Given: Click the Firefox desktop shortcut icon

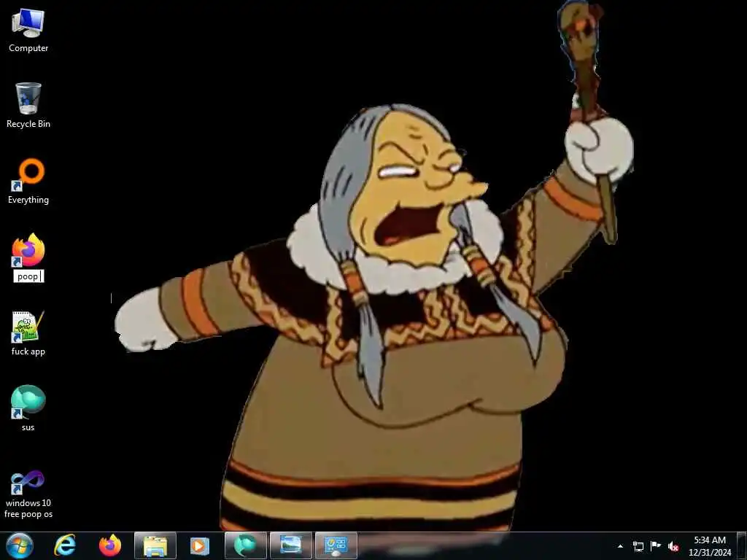Looking at the screenshot, I should coord(28,250).
